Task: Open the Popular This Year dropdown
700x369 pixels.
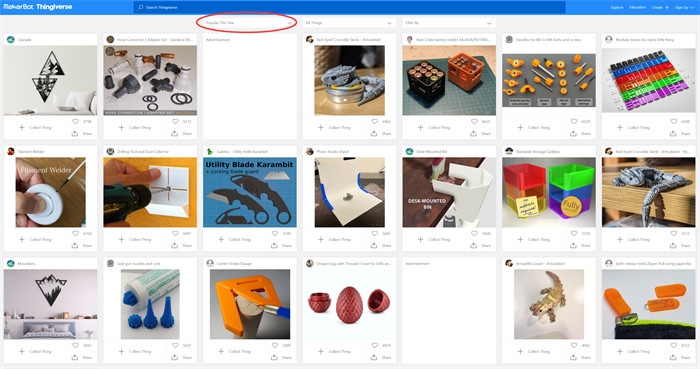Action: click(249, 23)
